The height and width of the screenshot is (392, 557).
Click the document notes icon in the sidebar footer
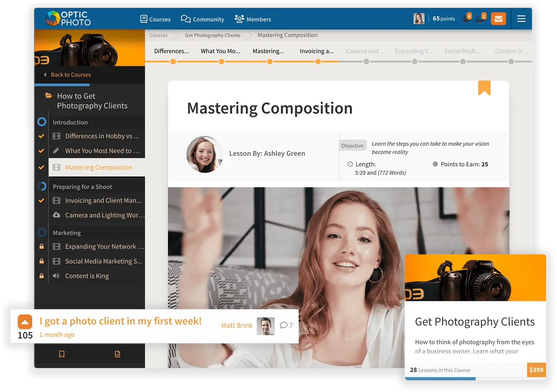[x=117, y=354]
